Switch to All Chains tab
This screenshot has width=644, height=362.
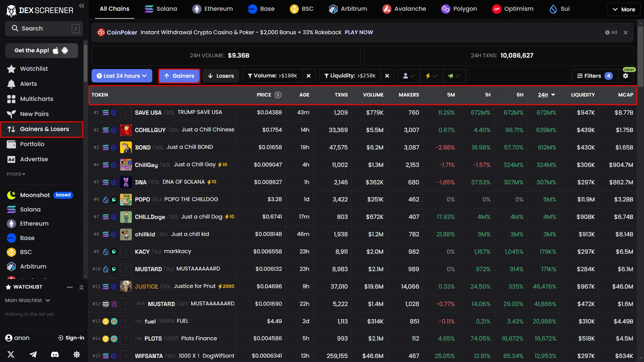click(114, 9)
